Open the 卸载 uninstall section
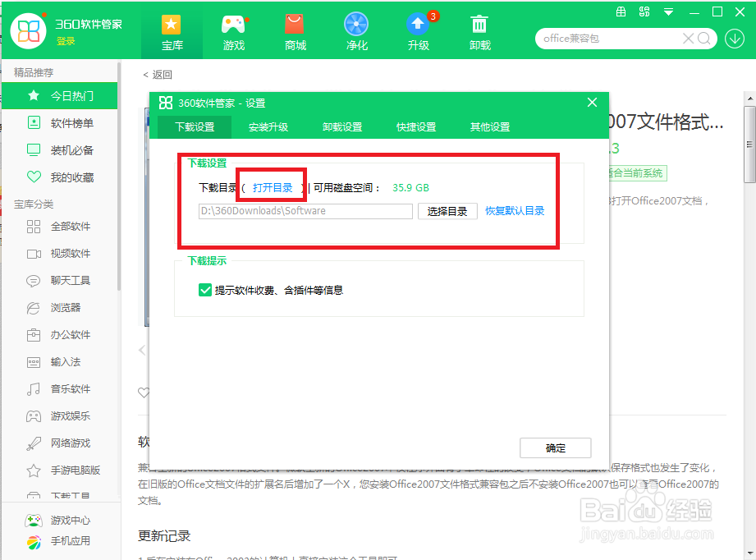Image resolution: width=756 pixels, height=560 pixels. [479, 33]
